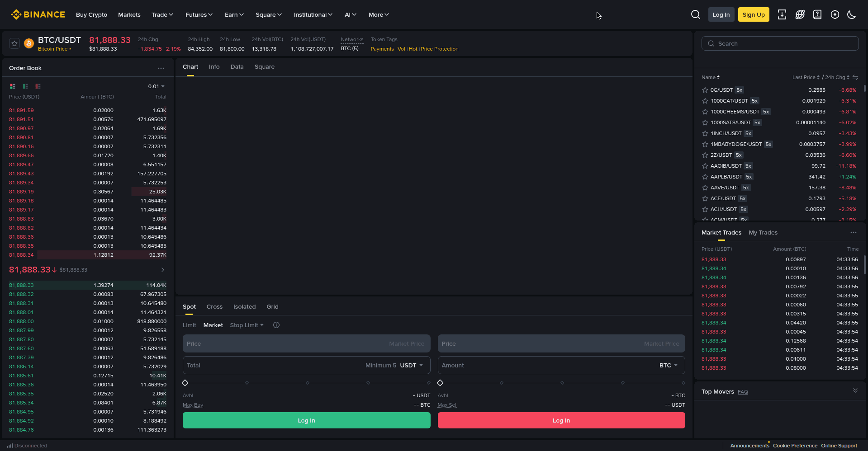Sort pair list by Name
Image resolution: width=868 pixels, height=451 pixels.
point(711,77)
